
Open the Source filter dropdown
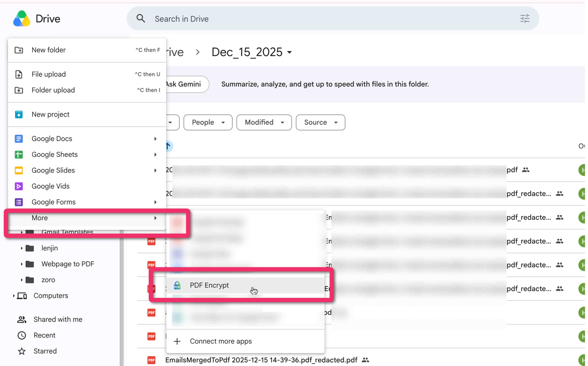[321, 122]
